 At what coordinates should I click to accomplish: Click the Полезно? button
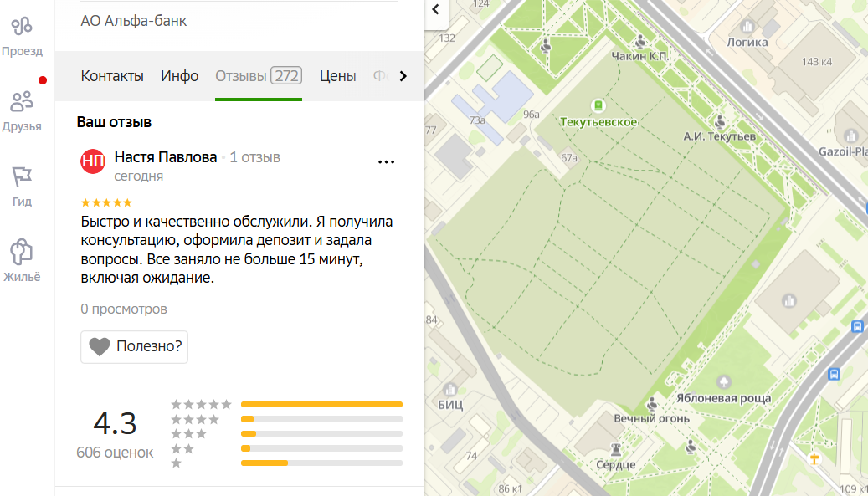click(135, 347)
